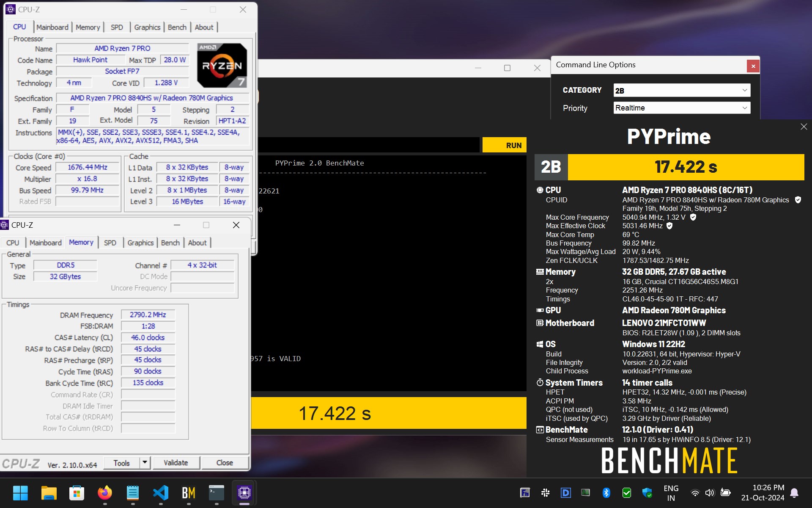Switch to CPU tab in lower CPU-Z
Image resolution: width=812 pixels, height=508 pixels.
tap(13, 243)
